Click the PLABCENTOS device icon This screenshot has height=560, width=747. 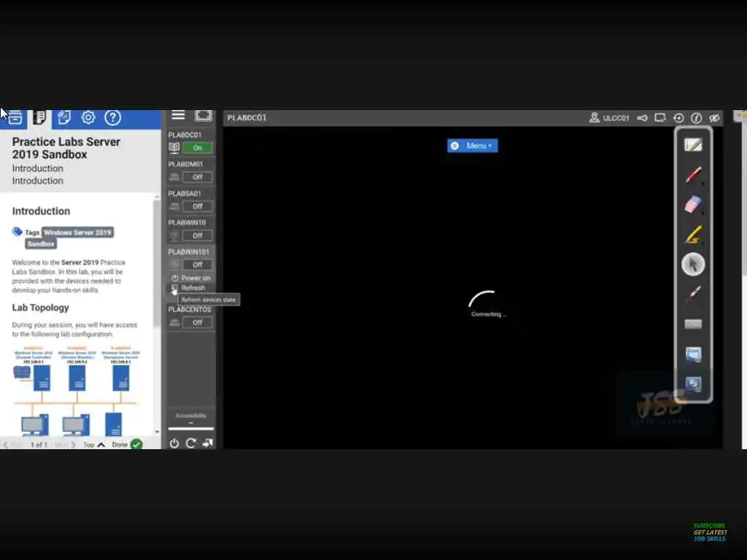point(174,323)
